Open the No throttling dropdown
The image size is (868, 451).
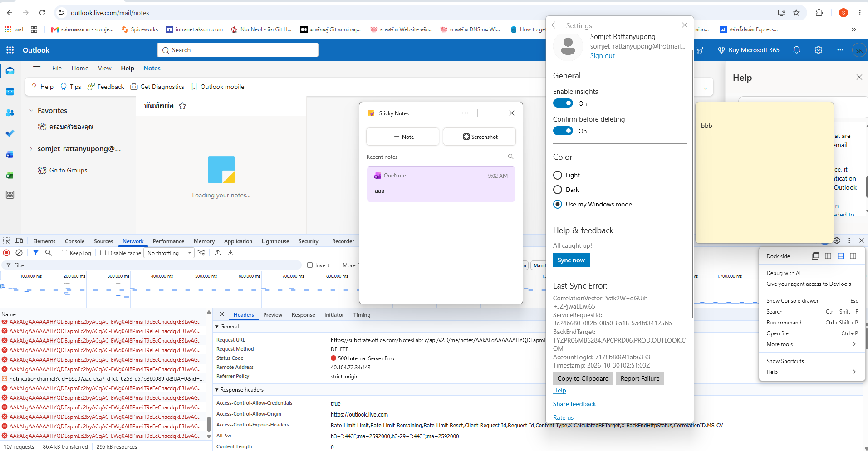pos(169,253)
